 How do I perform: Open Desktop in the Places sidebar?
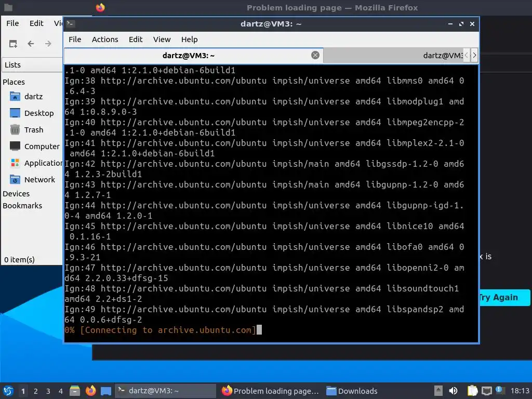point(32,113)
